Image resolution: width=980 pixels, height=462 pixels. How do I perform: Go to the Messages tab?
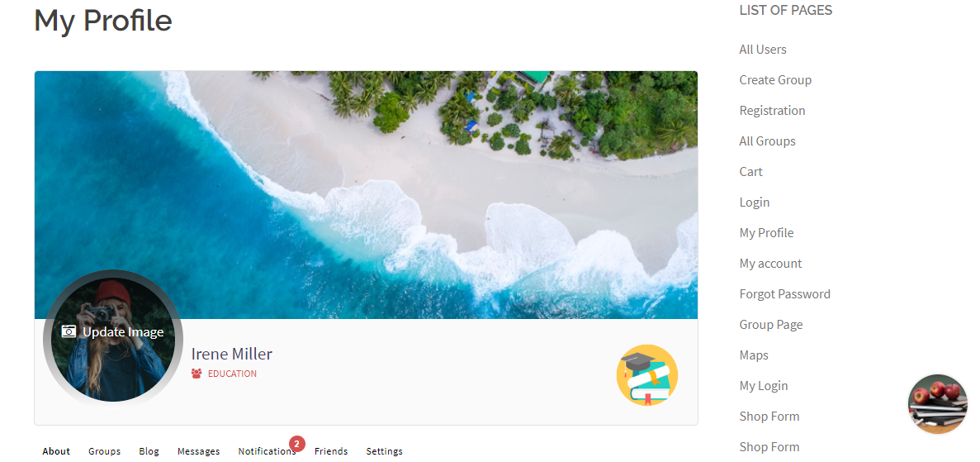(x=199, y=451)
